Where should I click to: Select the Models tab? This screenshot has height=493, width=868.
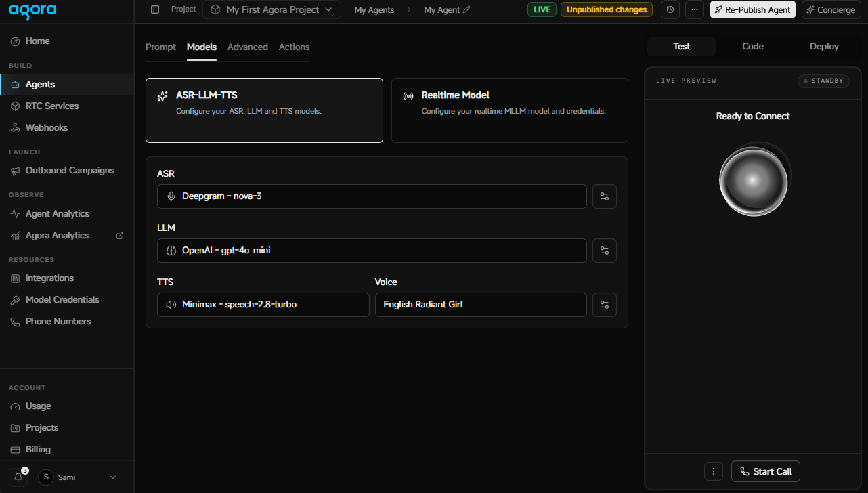(202, 47)
